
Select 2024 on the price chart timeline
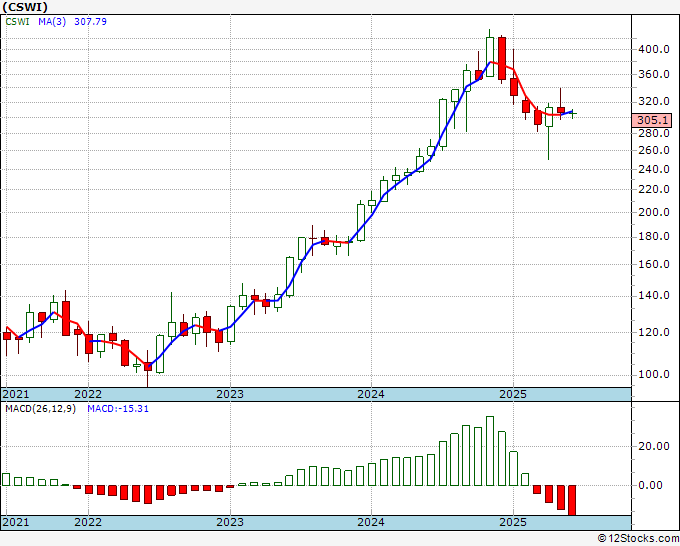[x=371, y=394]
